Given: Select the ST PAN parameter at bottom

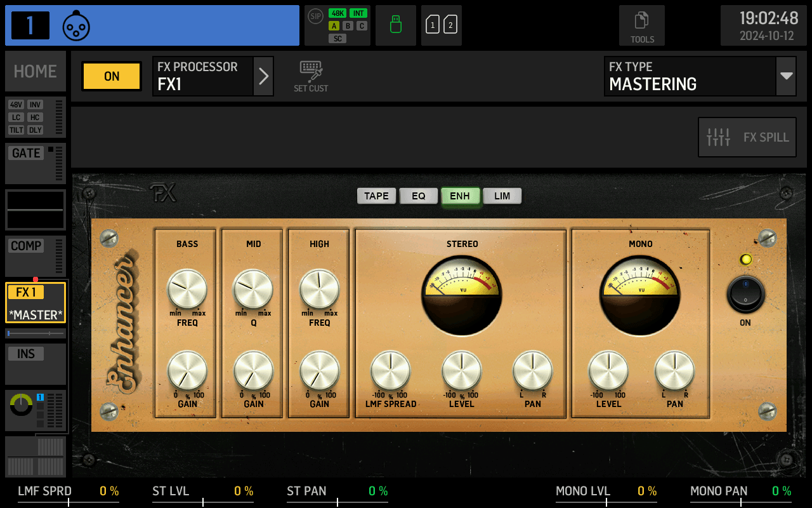Looking at the screenshot, I should pos(337,494).
